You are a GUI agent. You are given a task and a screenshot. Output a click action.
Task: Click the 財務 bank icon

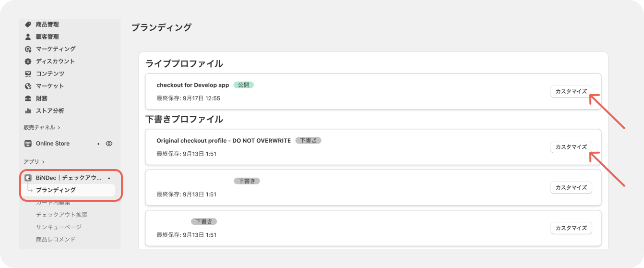[x=28, y=98]
